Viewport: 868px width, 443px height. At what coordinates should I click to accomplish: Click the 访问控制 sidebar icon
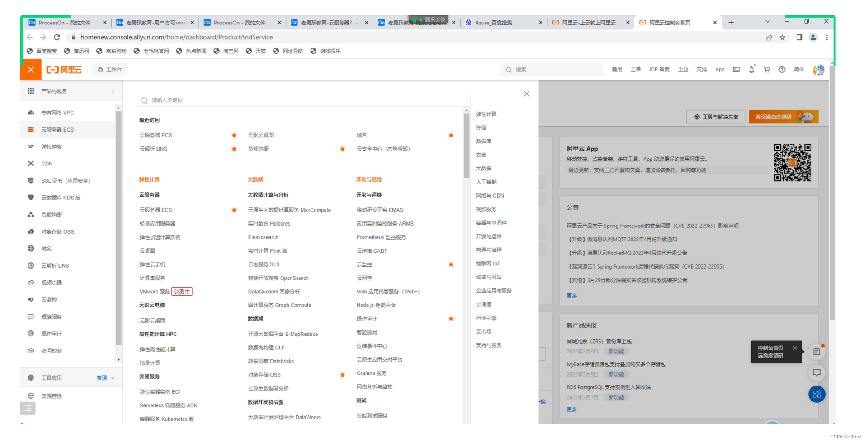31,351
